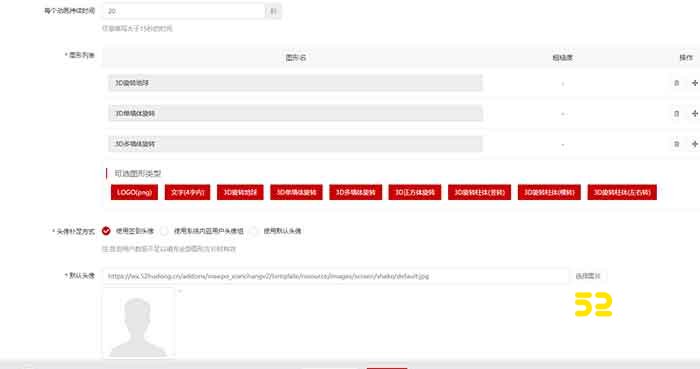The width and height of the screenshot is (700, 369).
Task: Click the 图形名 column header
Action: (x=296, y=58)
